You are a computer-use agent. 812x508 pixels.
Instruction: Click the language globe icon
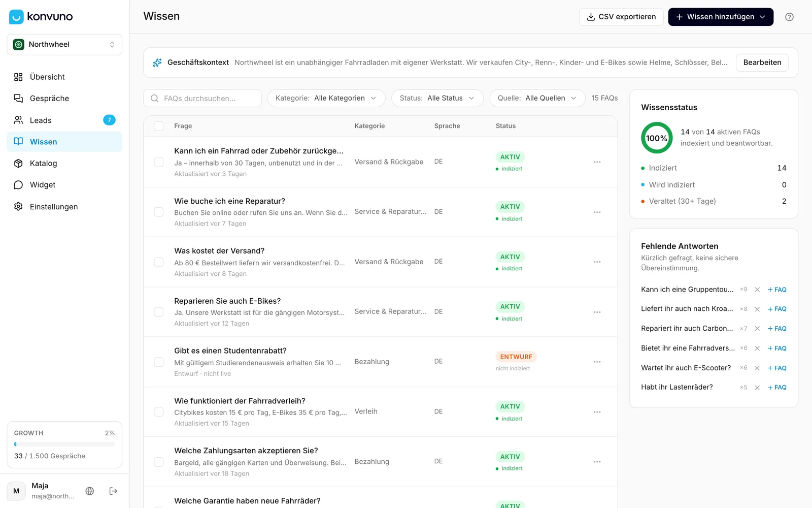pyautogui.click(x=90, y=491)
